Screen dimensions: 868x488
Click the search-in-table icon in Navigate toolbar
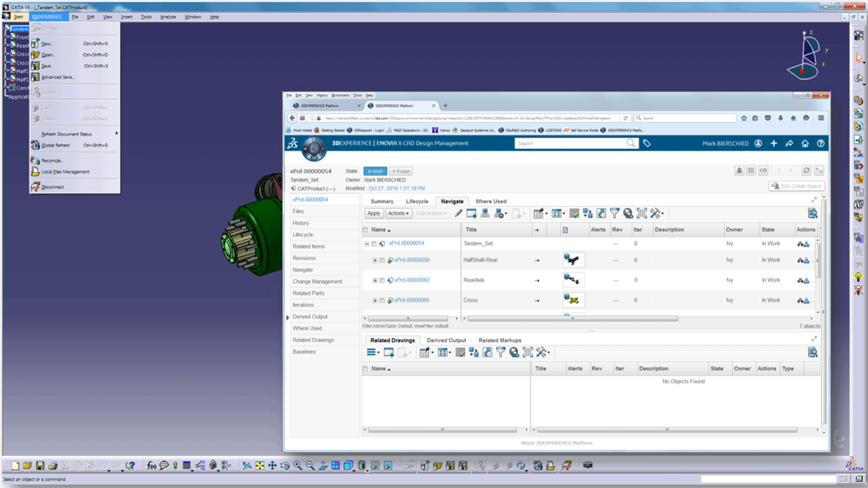click(812, 213)
